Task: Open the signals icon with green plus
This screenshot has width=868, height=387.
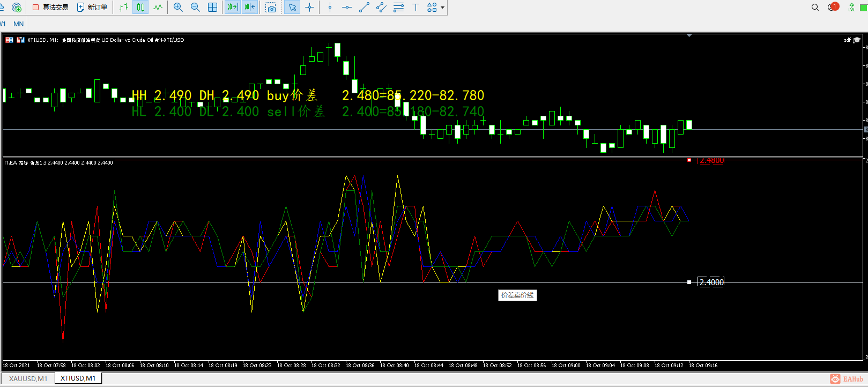Action: (17, 8)
